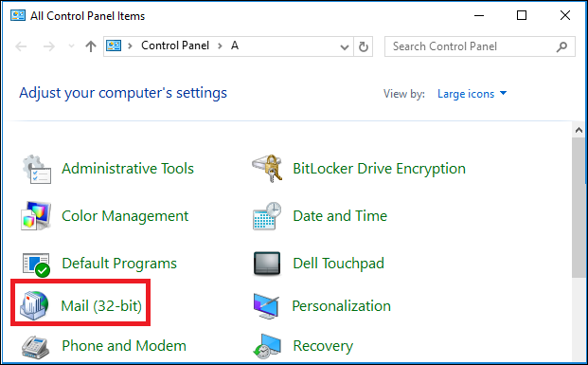Minimize the All Control Panel Items window
Image resolution: width=588 pixels, height=365 pixels.
pyautogui.click(x=479, y=15)
